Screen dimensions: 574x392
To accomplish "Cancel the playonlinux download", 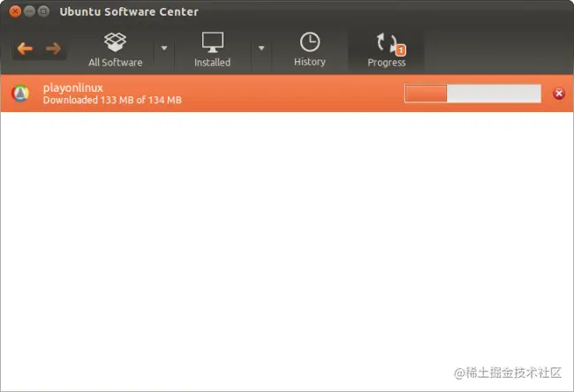I will pyautogui.click(x=559, y=94).
